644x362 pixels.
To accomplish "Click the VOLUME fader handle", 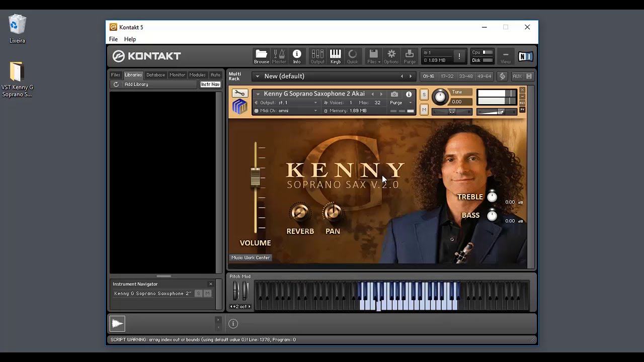I will pos(256,176).
